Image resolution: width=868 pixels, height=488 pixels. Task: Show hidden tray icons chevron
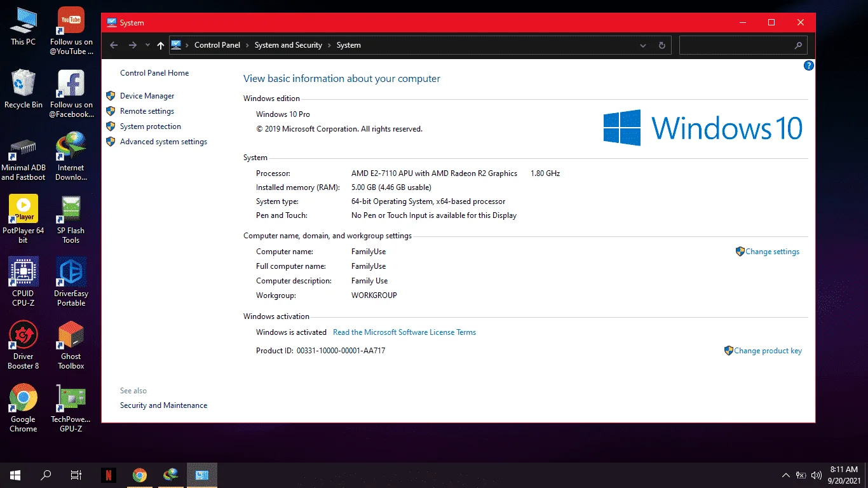(786, 475)
